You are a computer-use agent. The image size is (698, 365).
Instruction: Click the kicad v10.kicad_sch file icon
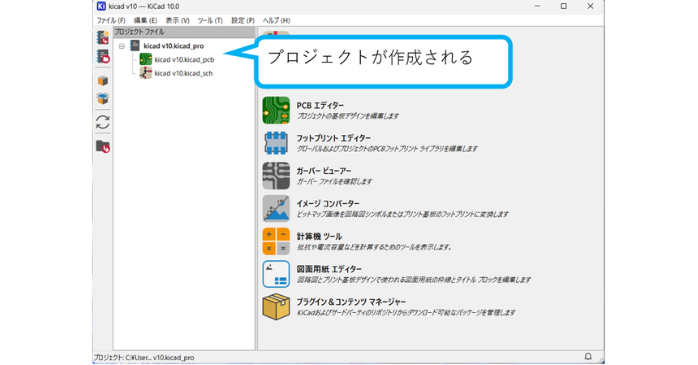point(146,73)
